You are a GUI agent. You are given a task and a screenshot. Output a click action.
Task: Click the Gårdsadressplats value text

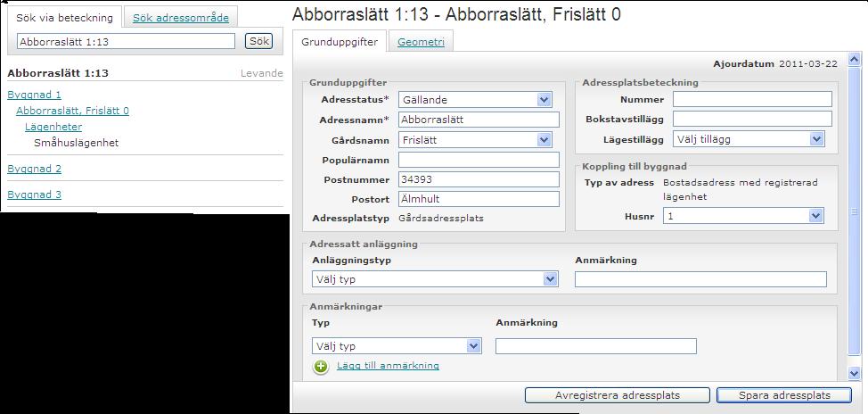441,219
